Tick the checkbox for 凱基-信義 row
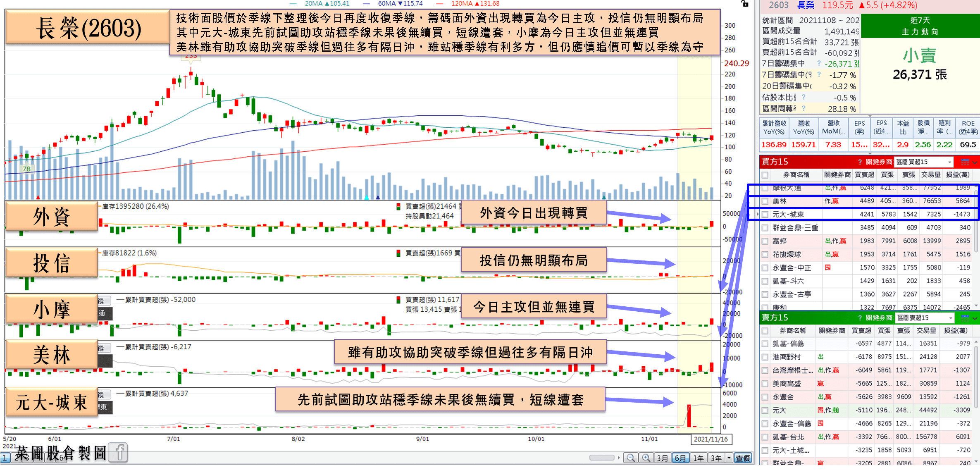Screen dimensions: 980x475 click(765, 344)
